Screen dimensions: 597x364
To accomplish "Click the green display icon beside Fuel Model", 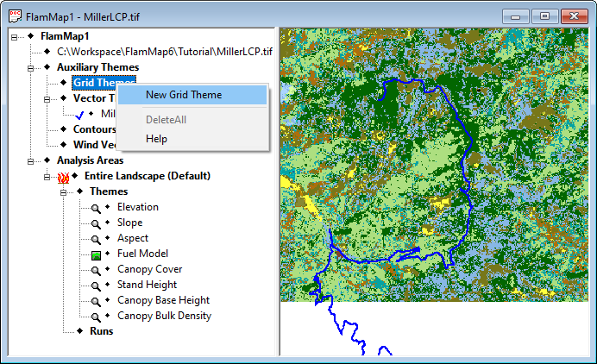I will tap(96, 255).
